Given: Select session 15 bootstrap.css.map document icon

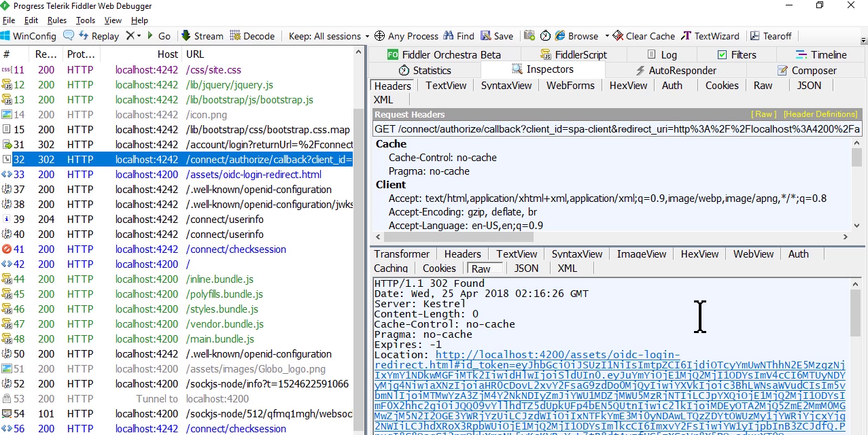Looking at the screenshot, I should tap(7, 129).
